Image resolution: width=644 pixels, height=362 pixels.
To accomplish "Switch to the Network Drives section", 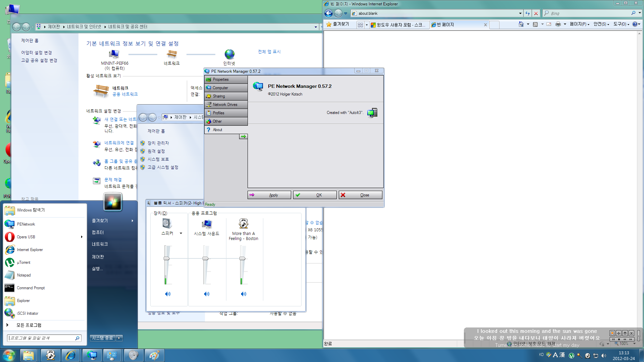I will point(226,105).
